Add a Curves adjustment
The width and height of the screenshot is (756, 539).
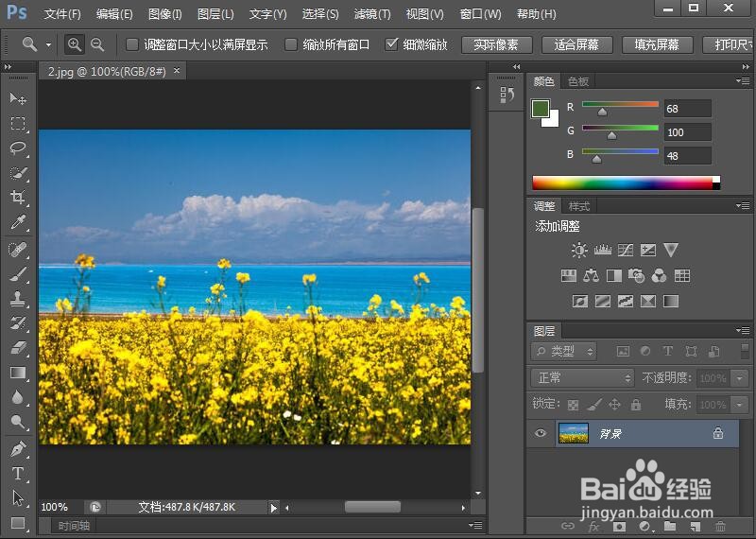coord(626,250)
